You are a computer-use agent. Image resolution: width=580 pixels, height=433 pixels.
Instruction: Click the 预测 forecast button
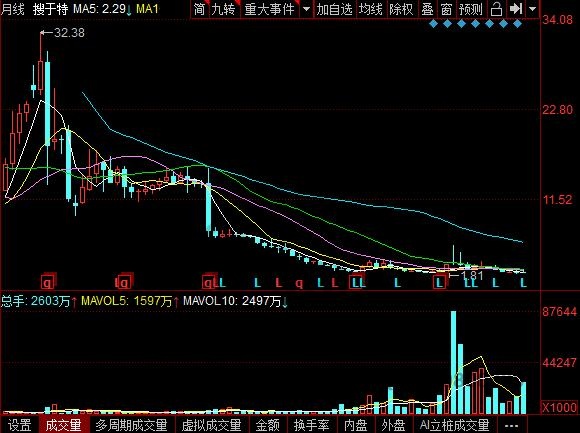[x=470, y=9]
